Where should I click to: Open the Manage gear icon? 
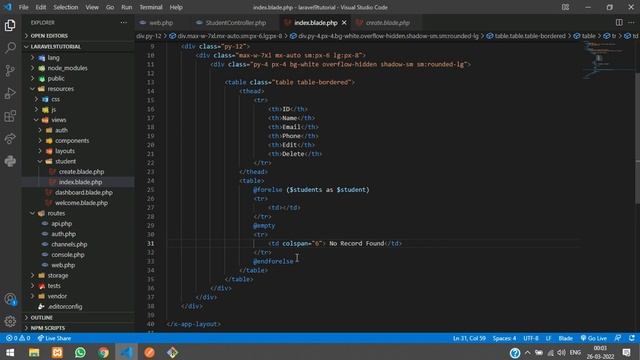point(10,321)
